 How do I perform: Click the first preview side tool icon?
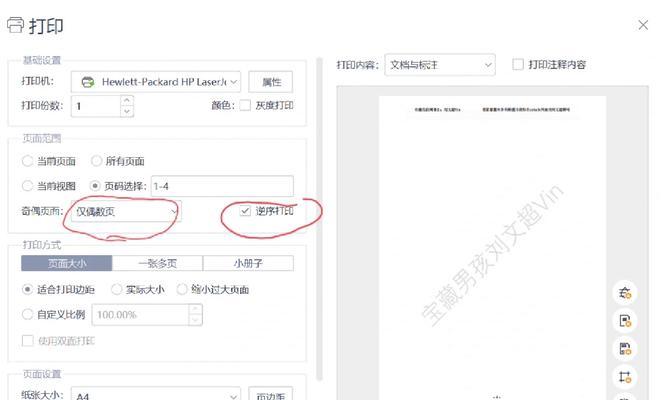point(625,292)
